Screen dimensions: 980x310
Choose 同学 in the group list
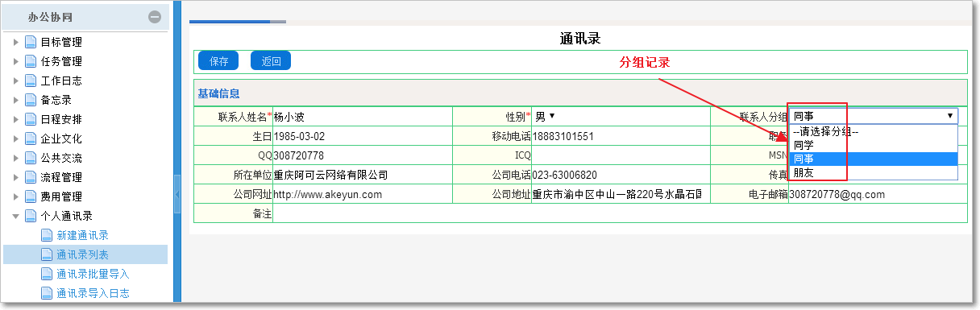point(874,145)
